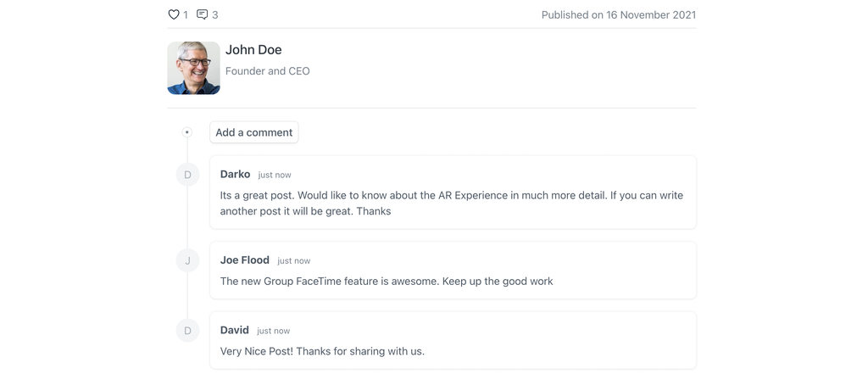Click the comment bubble icon

pos(202,14)
